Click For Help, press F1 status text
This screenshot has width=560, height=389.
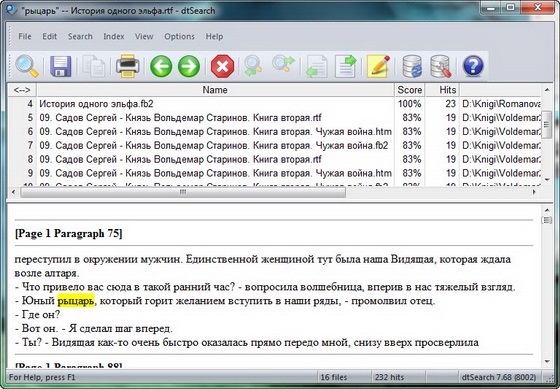point(42,377)
